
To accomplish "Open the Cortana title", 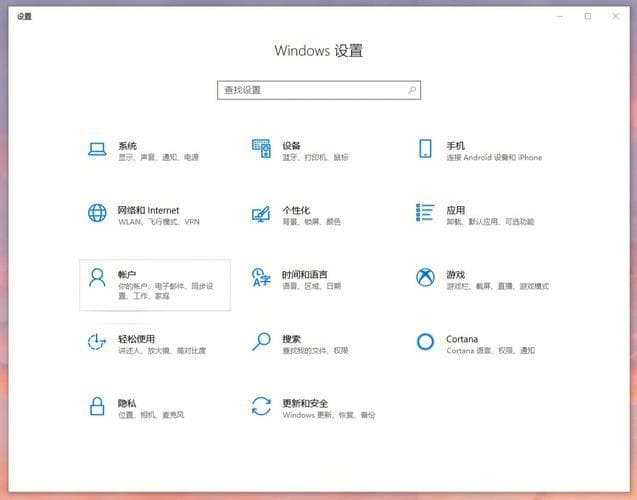I will 462,339.
